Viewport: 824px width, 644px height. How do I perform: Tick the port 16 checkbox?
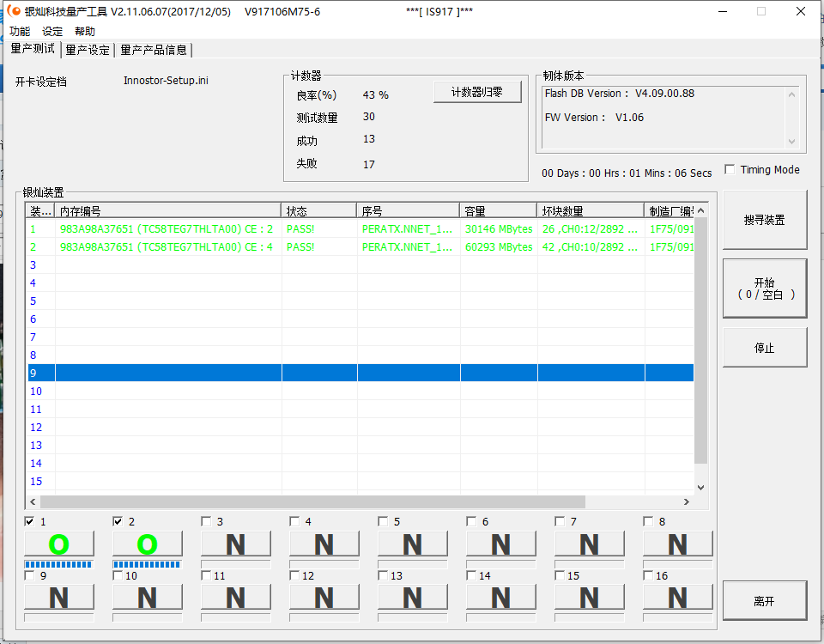point(648,575)
